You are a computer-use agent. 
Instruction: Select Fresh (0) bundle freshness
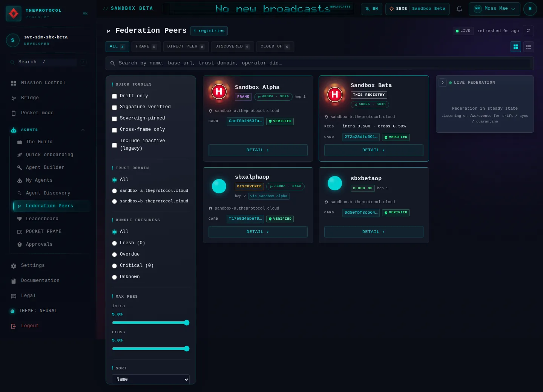pos(114,243)
